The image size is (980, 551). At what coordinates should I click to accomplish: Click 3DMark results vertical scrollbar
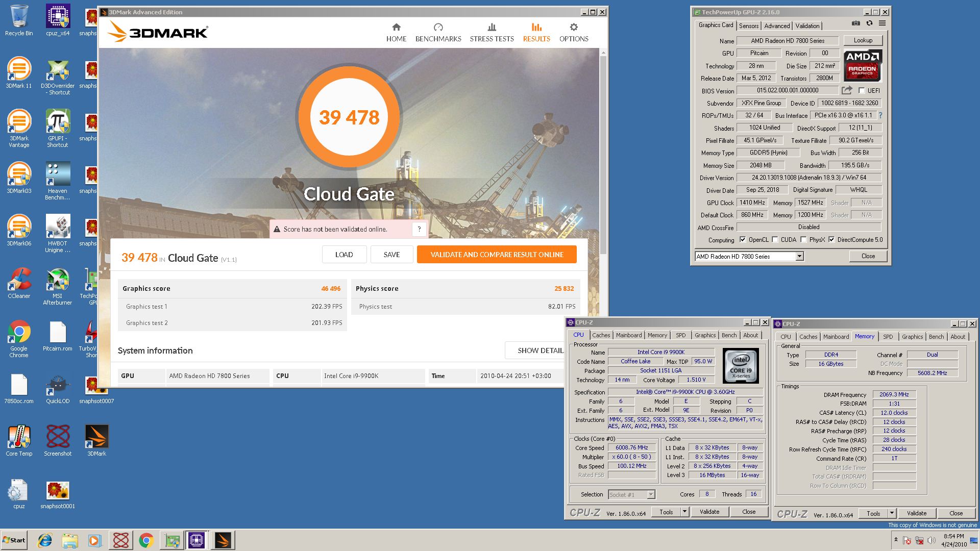(603, 156)
